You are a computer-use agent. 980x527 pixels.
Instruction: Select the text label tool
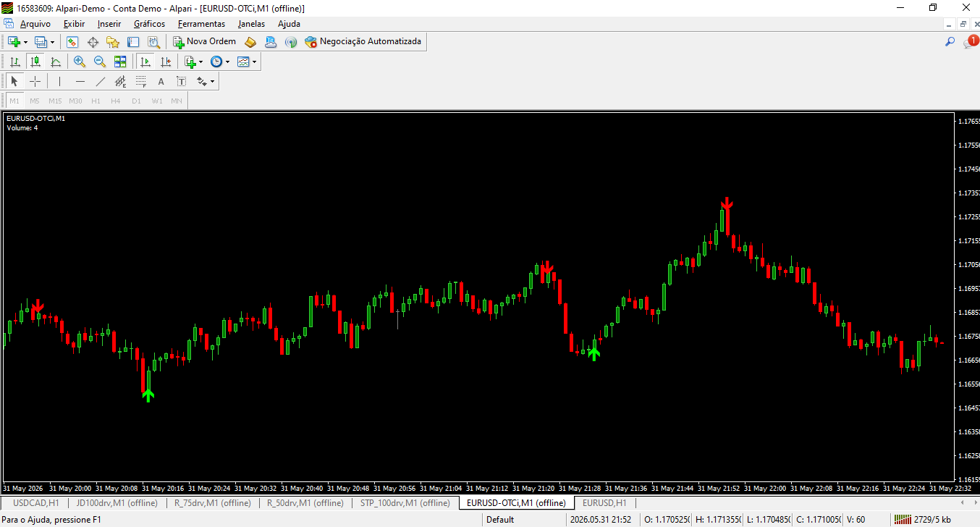182,82
